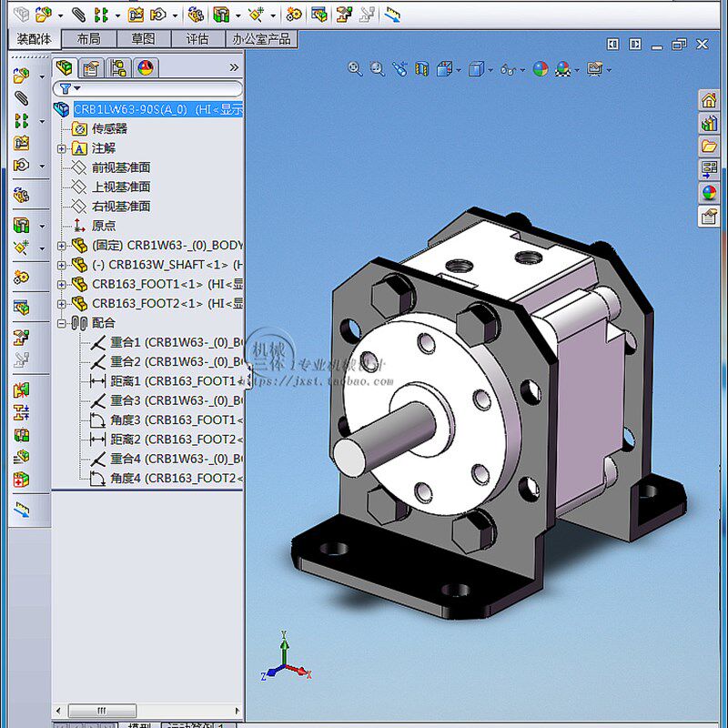Click Insert Components in the top toolbar
728x728 pixels.
[43, 15]
